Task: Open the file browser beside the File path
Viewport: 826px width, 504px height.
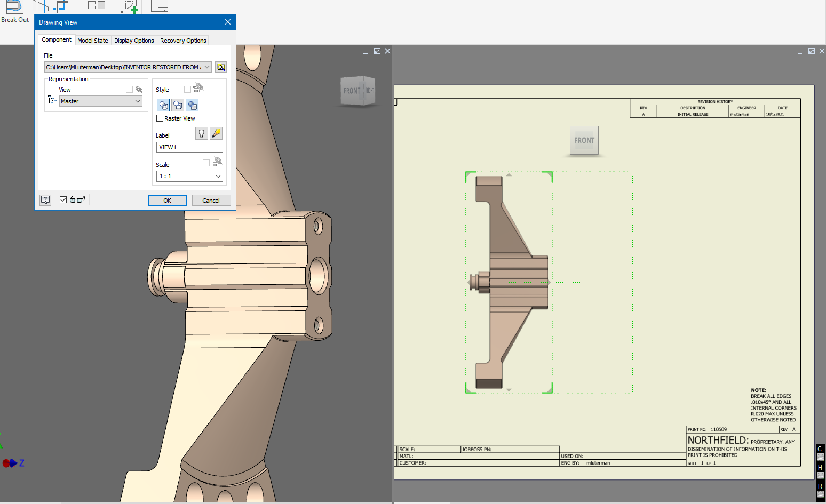Action: [x=220, y=67]
